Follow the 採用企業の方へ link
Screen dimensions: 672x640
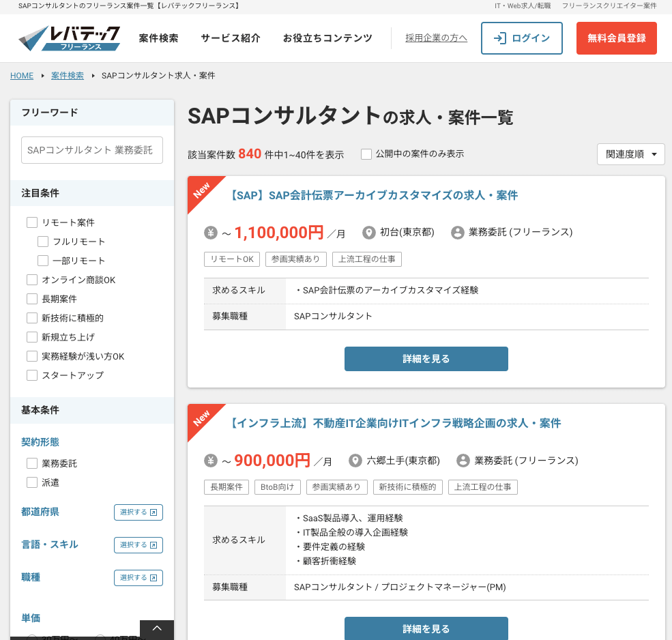pyautogui.click(x=436, y=38)
